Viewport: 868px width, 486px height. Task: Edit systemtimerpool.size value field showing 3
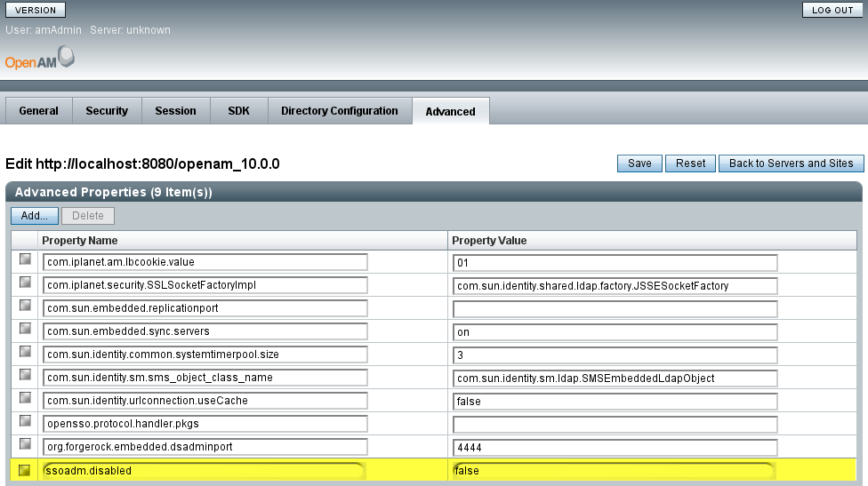click(615, 355)
